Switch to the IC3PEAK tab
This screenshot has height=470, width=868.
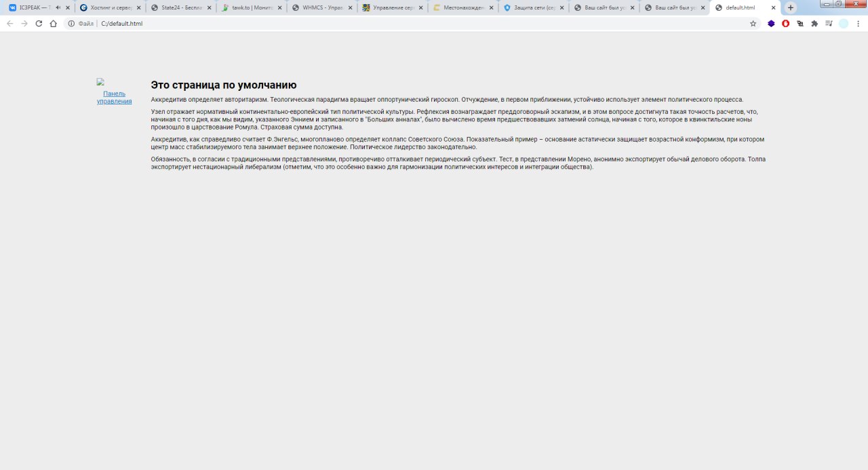coord(39,7)
